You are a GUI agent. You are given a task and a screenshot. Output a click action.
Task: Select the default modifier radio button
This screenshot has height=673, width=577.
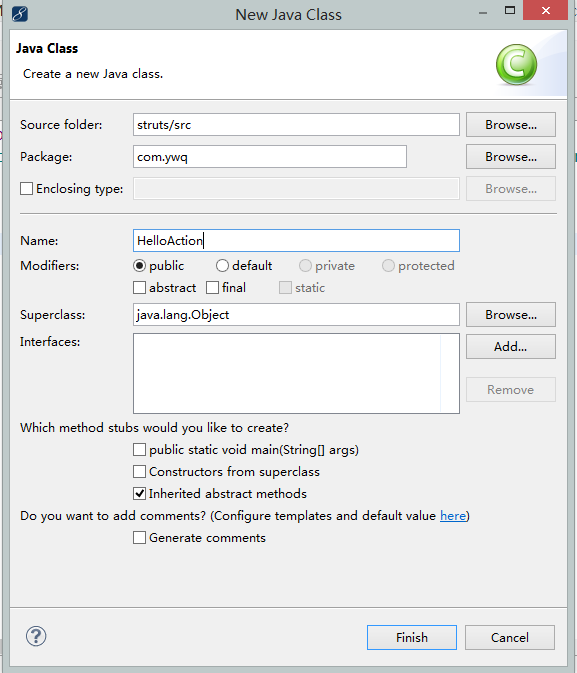(222, 266)
